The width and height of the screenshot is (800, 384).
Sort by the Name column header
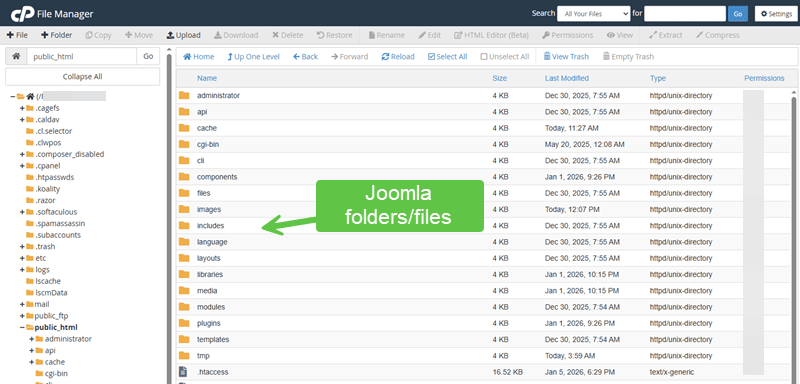tap(207, 78)
